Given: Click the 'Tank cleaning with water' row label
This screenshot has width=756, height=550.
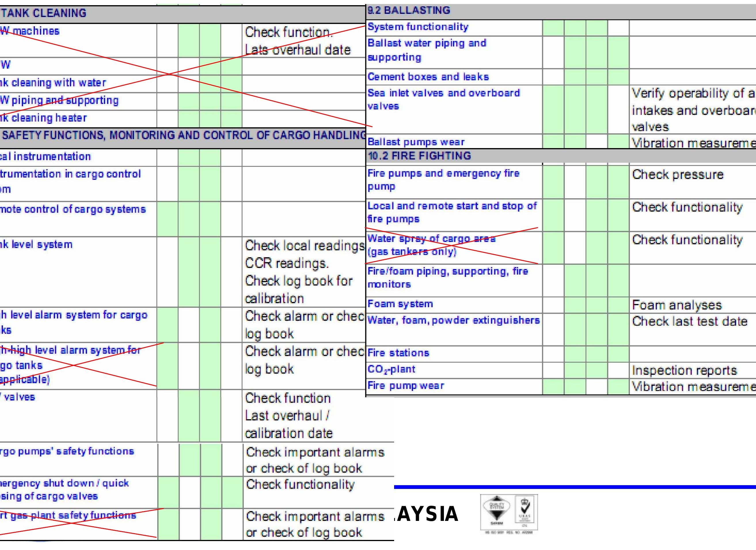Looking at the screenshot, I should click(53, 82).
